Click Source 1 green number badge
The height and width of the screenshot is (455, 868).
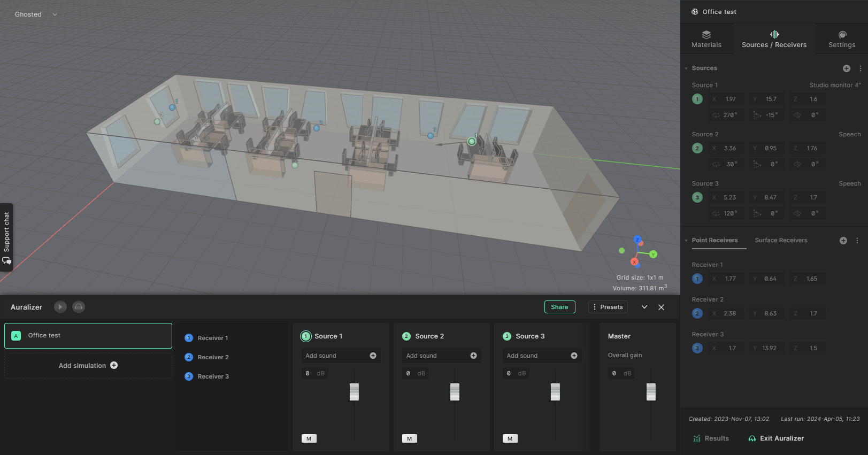tap(697, 99)
